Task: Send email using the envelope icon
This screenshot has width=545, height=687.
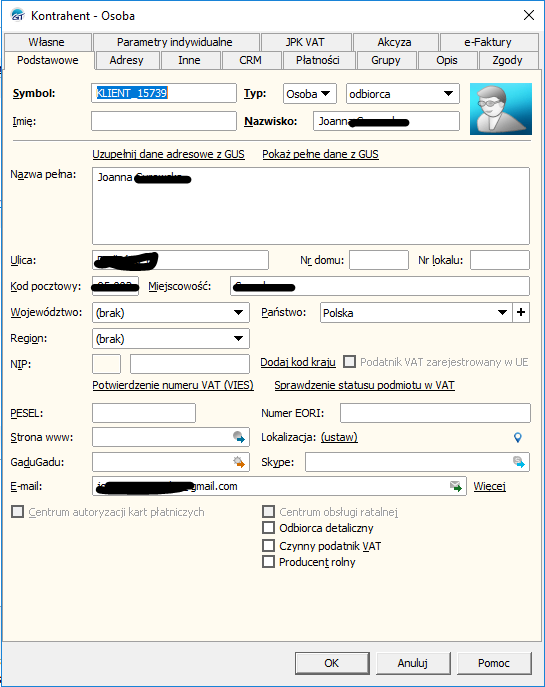Action: click(456, 486)
